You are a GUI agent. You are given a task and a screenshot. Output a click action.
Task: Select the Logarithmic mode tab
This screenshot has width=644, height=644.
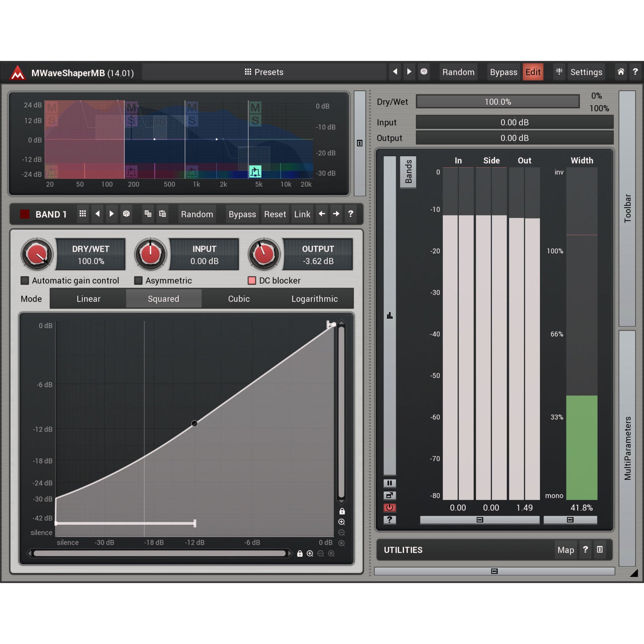coord(314,299)
